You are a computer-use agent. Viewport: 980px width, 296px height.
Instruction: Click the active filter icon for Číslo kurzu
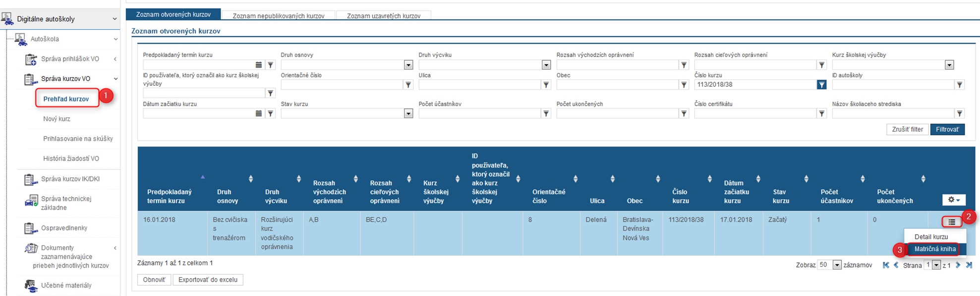pos(821,85)
